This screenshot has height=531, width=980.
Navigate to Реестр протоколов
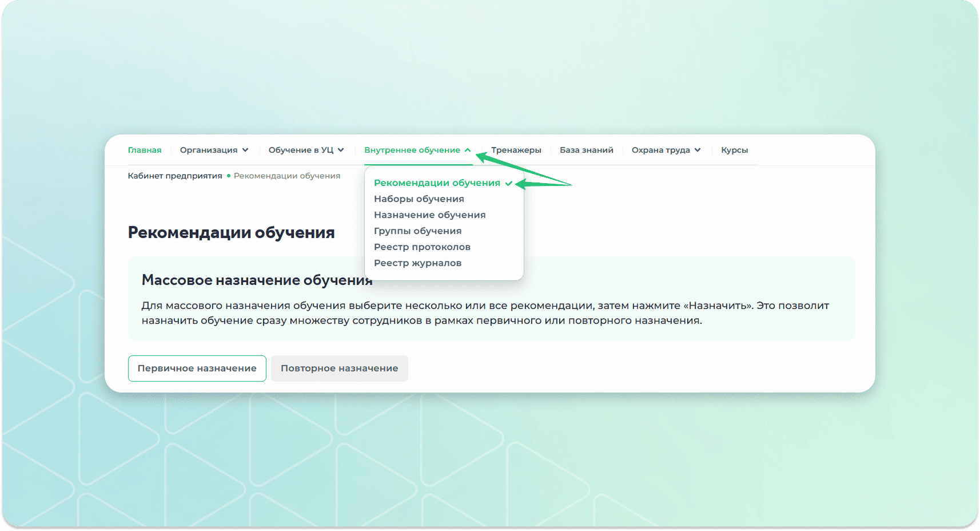422,247
